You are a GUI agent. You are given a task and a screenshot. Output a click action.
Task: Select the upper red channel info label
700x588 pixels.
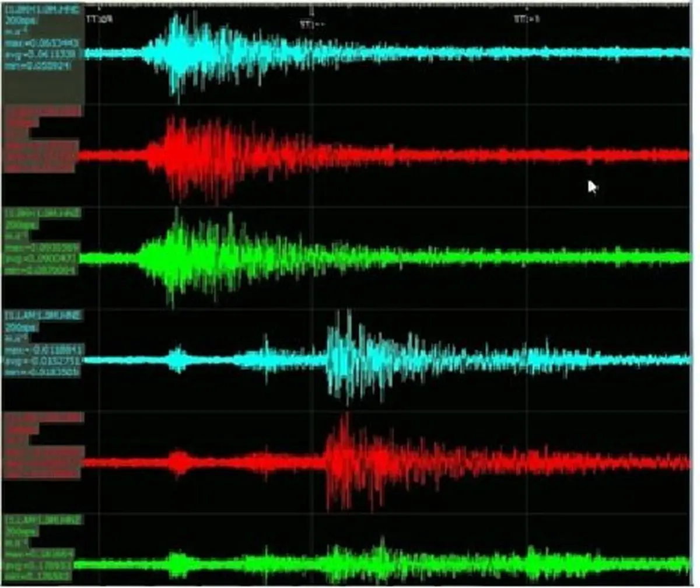tap(40, 139)
